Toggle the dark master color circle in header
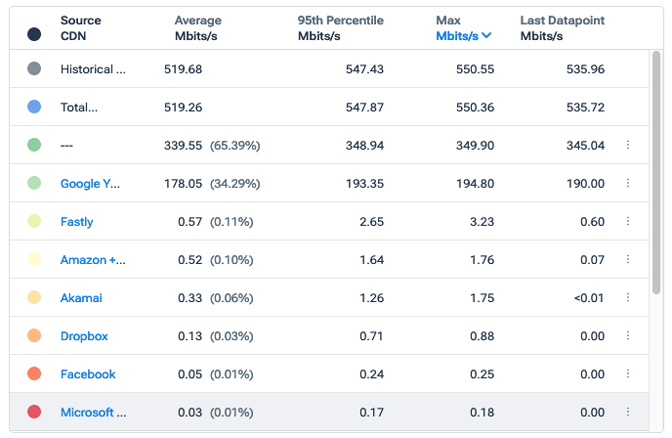The image size is (672, 438). 34,34
